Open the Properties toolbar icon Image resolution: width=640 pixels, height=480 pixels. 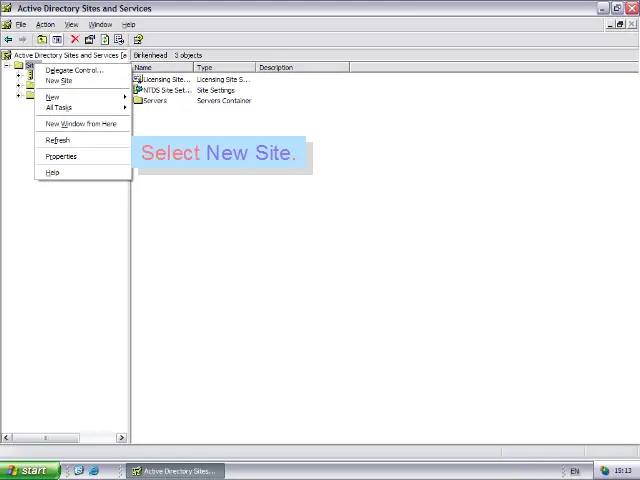(x=90, y=40)
